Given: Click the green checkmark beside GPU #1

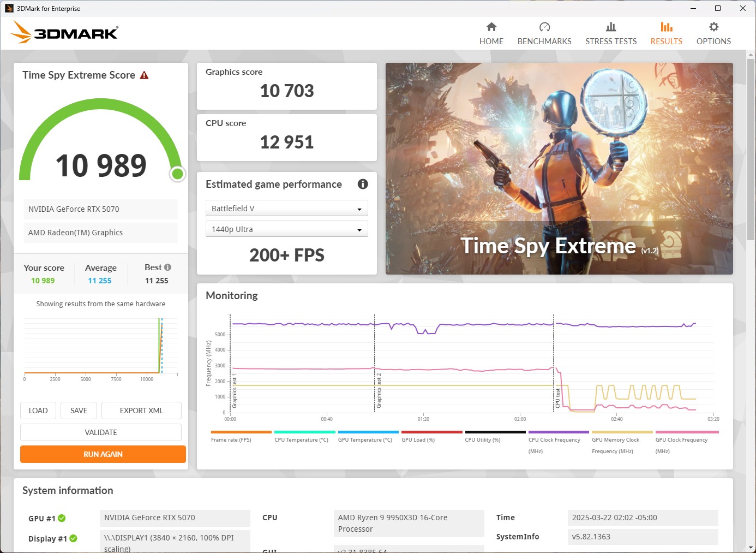Looking at the screenshot, I should [62, 518].
